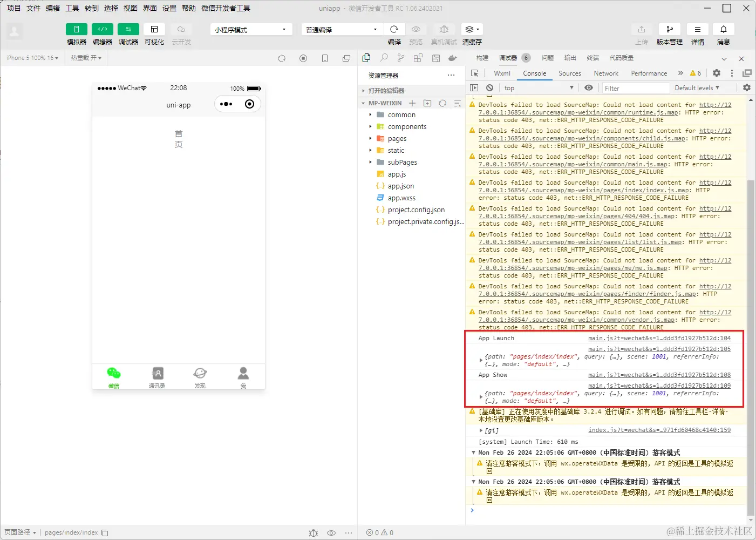Toggle the 模拟器 simulator panel

point(77,29)
